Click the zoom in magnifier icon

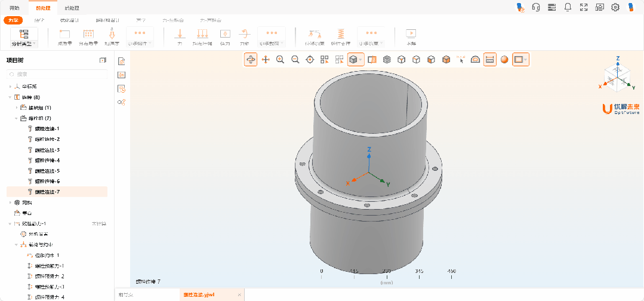pos(280,60)
